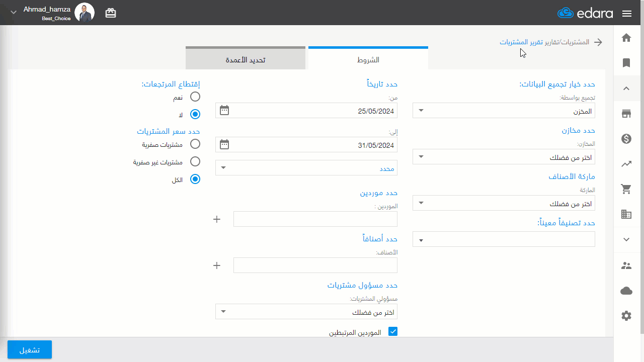The height and width of the screenshot is (362, 644).
Task: Click the gift box icon in header
Action: coord(111,13)
